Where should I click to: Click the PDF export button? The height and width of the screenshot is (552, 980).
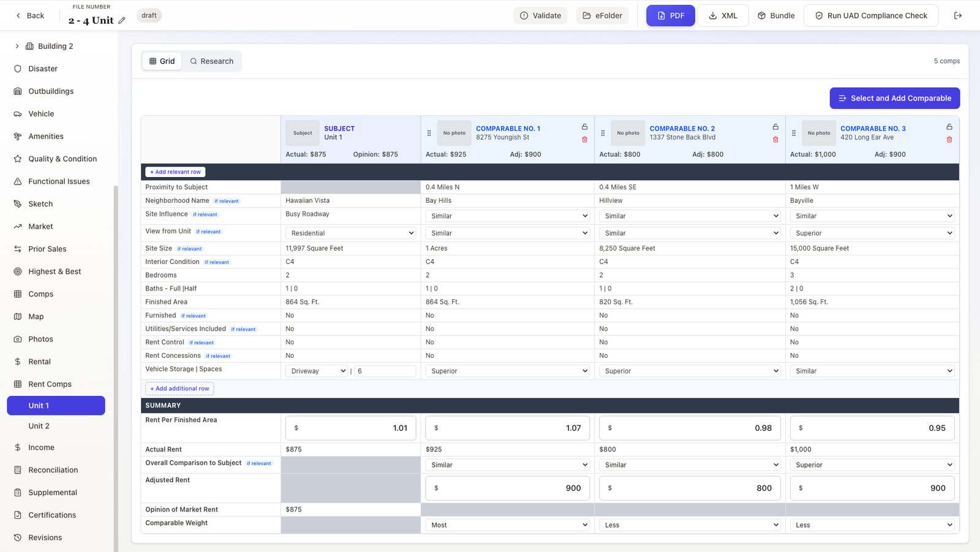pyautogui.click(x=670, y=15)
